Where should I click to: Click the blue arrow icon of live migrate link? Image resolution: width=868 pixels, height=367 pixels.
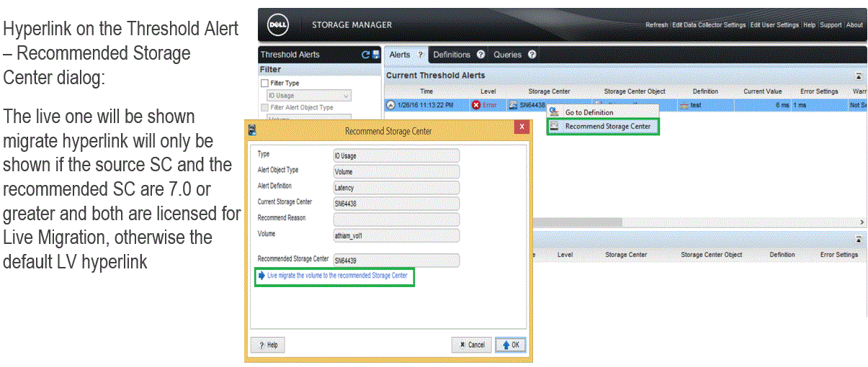point(261,276)
